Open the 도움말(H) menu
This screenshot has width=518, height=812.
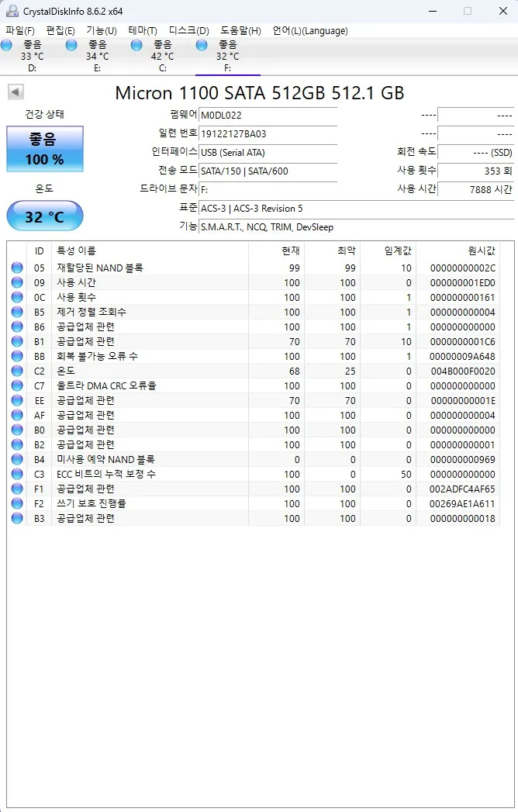240,30
